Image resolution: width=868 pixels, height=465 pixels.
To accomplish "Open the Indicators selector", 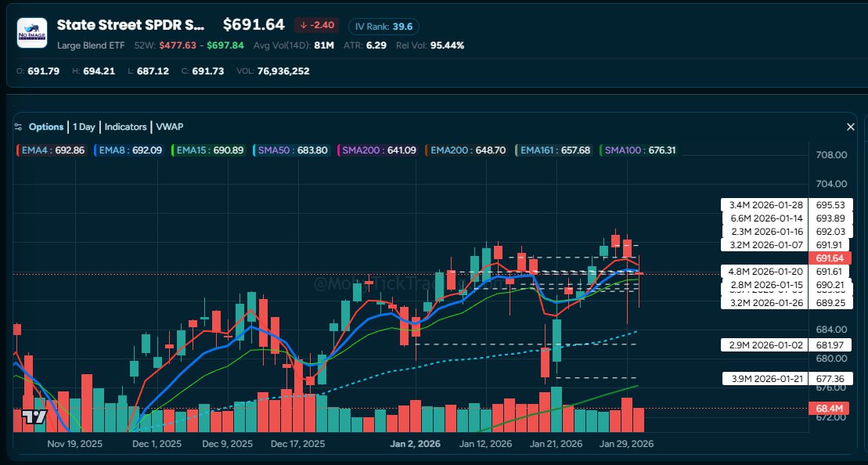I will [x=125, y=126].
